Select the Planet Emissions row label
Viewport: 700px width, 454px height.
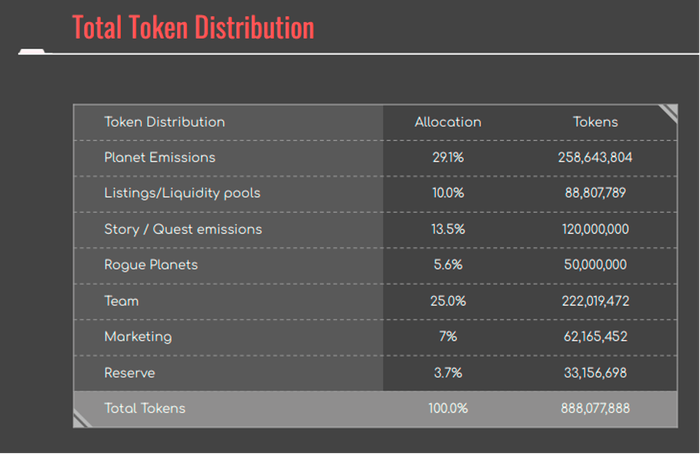159,158
